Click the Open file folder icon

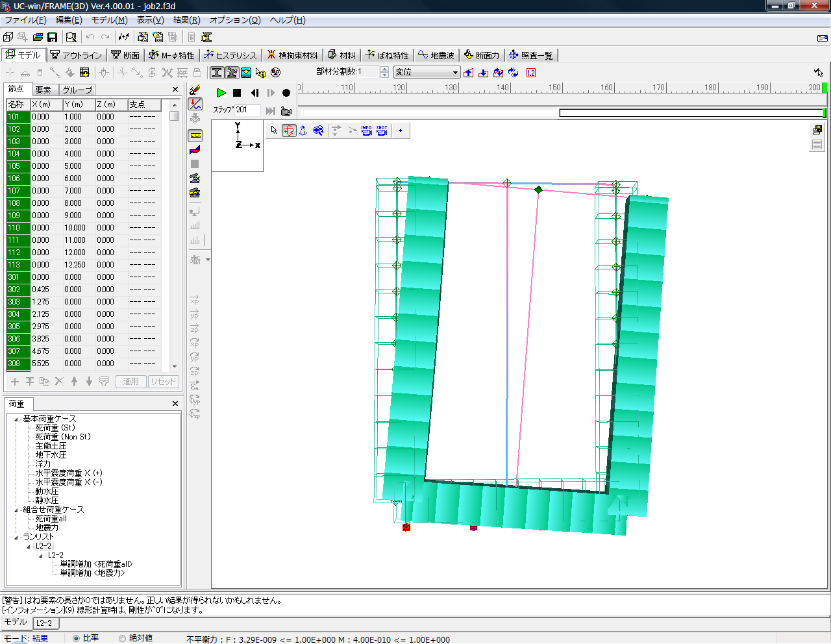[x=38, y=38]
